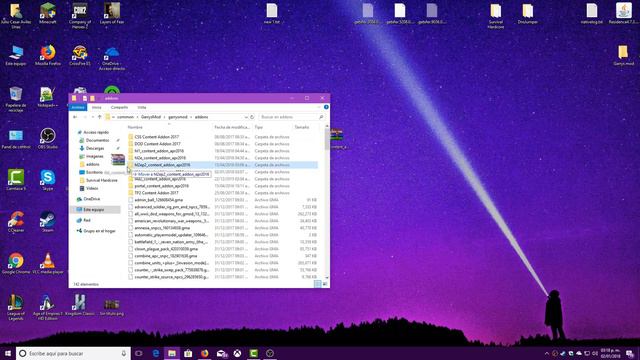Launch Mozilla Firefox from the desktop
Image resolution: width=640 pixels, height=360 pixels.
tap(48, 56)
